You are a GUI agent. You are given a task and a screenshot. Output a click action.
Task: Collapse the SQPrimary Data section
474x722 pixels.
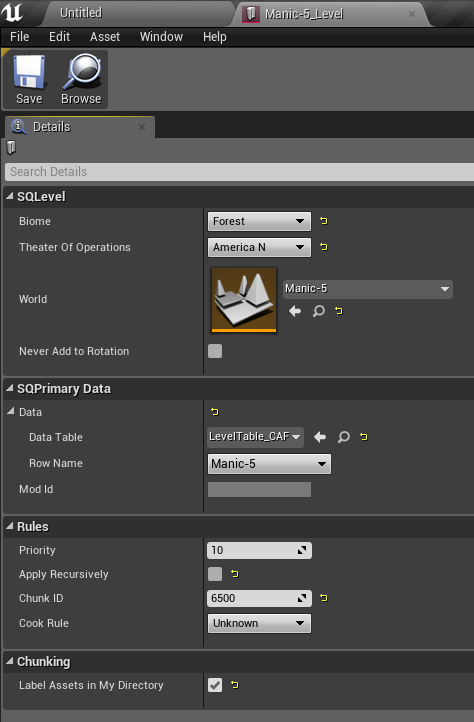9,389
